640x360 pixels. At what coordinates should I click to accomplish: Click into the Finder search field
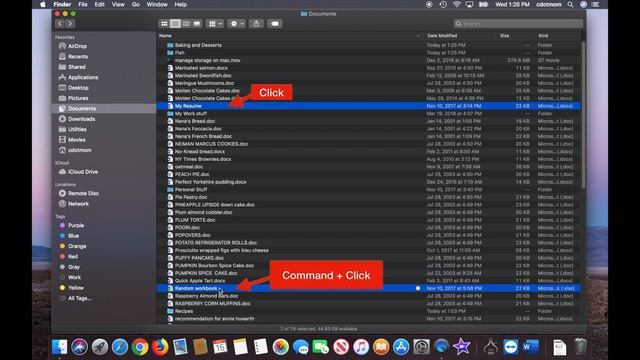coord(518,24)
